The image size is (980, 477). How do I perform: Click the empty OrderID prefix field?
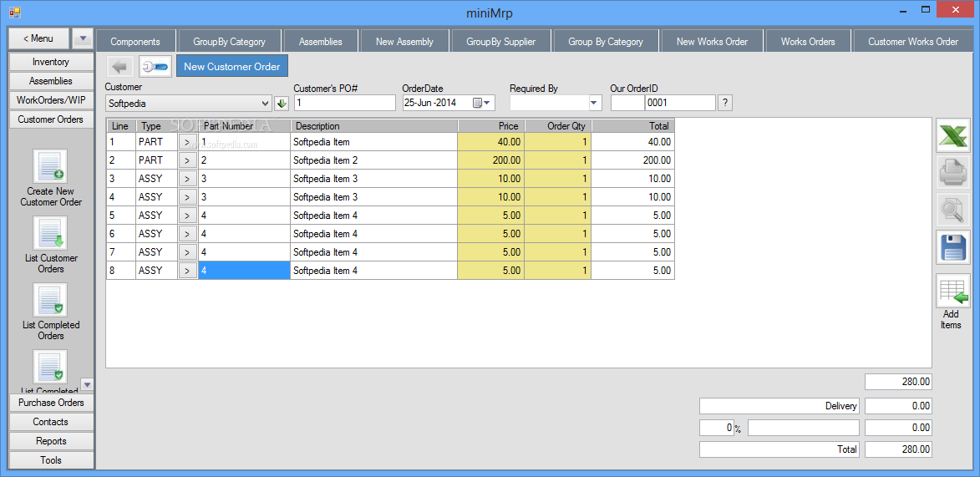(x=627, y=103)
